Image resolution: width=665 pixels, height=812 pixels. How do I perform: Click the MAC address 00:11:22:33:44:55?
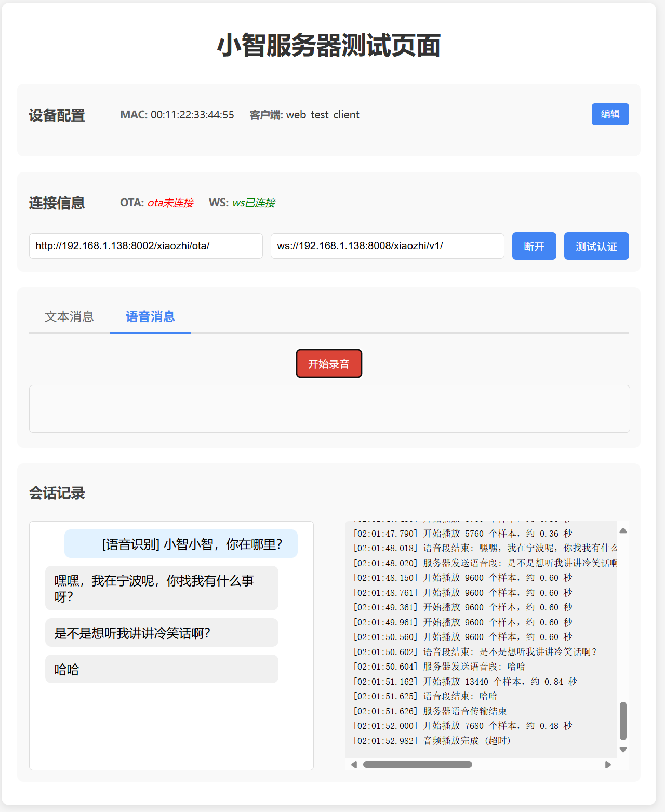point(192,115)
